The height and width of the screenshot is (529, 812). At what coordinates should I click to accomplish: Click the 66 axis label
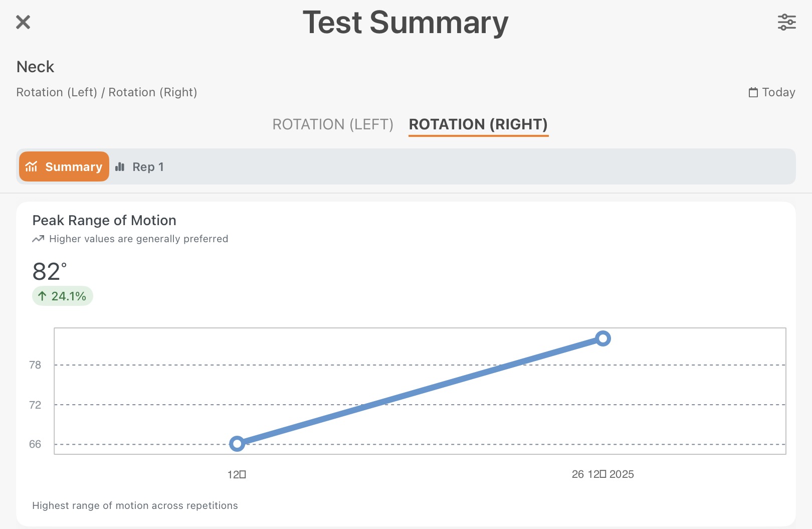coord(35,444)
